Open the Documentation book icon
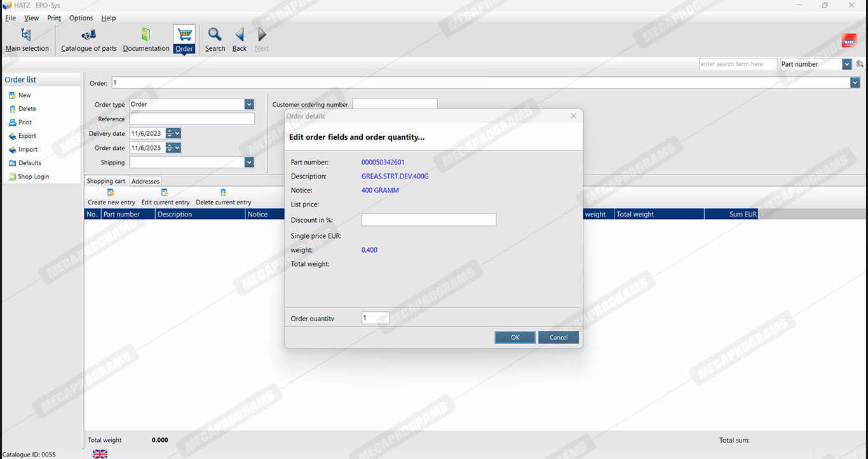Image resolution: width=868 pixels, height=459 pixels. coord(146,35)
